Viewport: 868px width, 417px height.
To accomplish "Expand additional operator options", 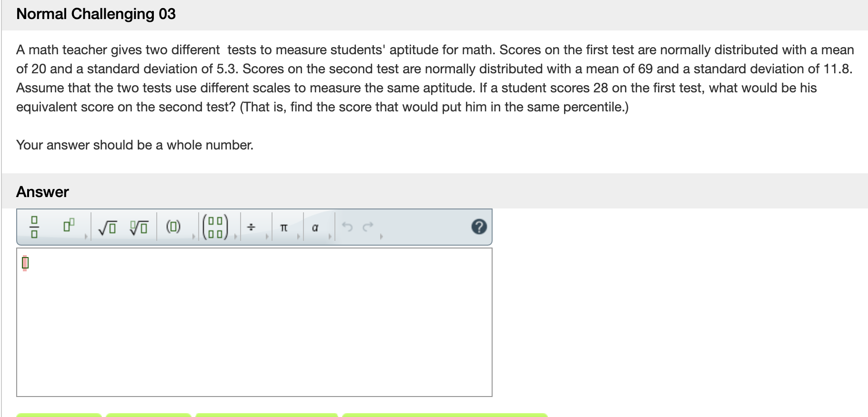I will click(x=268, y=236).
